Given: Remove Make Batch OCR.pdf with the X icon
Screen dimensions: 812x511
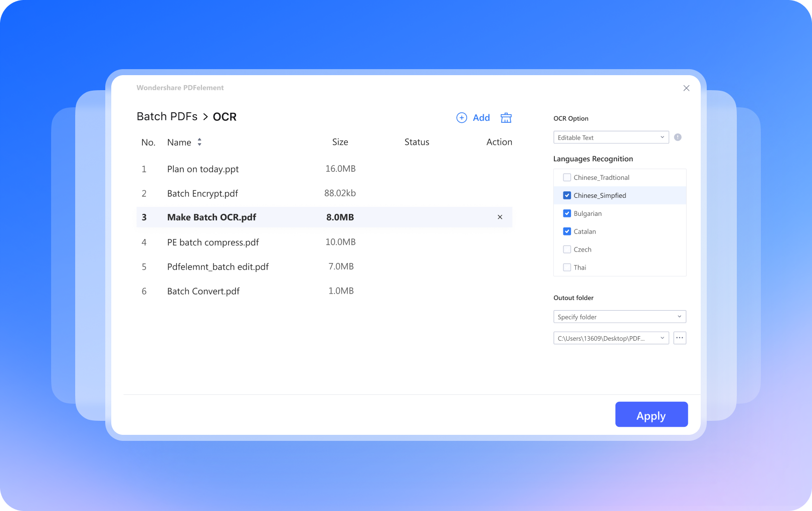Looking at the screenshot, I should coord(500,217).
